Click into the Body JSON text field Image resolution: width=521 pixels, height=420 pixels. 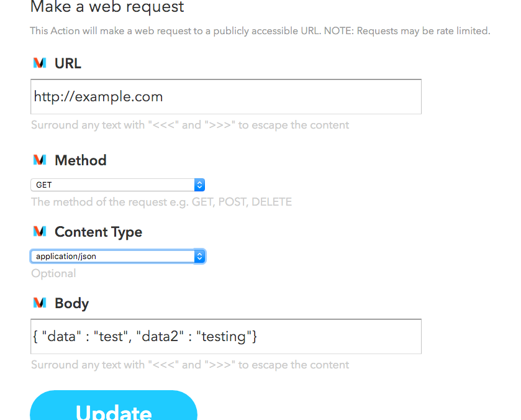click(226, 337)
